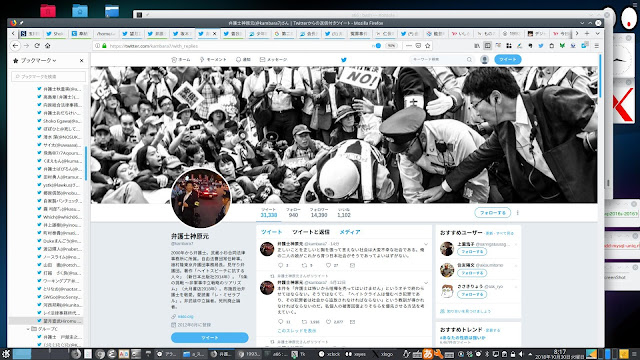640x360 pixels.
Task: Follow the first suggested user 上薗
Action: pos(472,252)
